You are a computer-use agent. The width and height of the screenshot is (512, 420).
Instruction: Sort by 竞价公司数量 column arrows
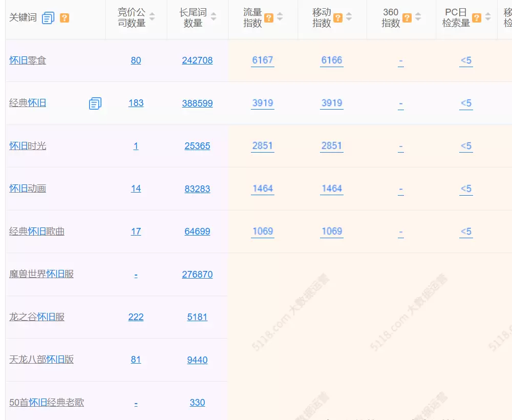coord(152,17)
